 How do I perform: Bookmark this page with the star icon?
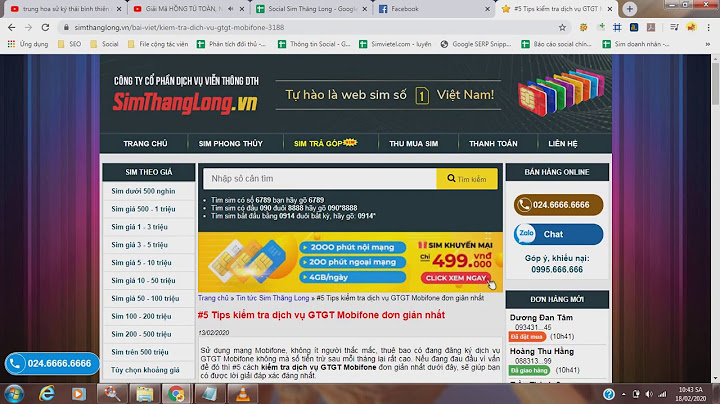click(x=562, y=28)
